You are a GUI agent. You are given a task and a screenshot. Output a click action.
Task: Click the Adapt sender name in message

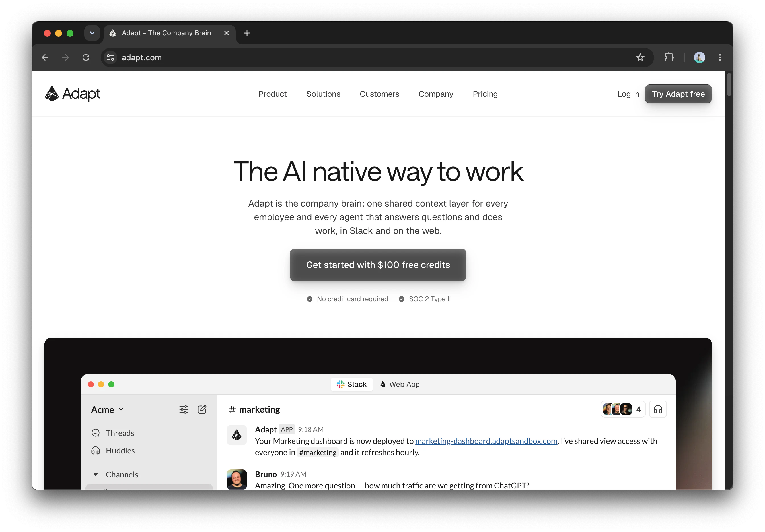coord(266,430)
